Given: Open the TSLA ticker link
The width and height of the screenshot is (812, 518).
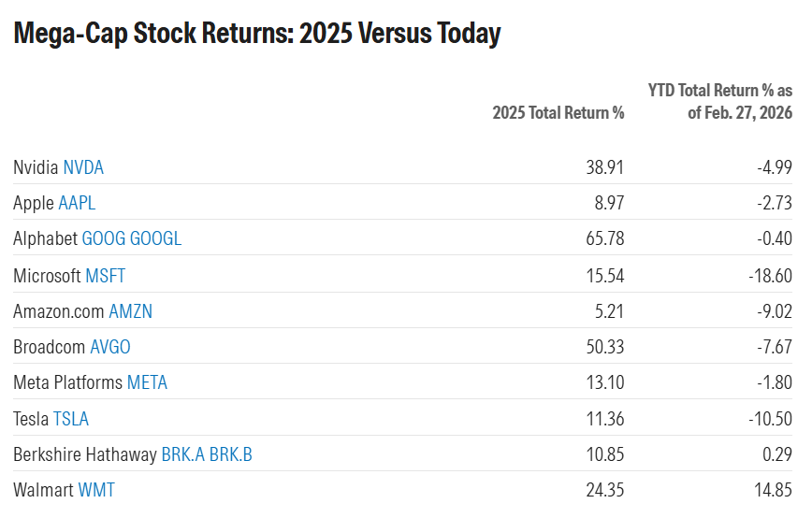Looking at the screenshot, I should pyautogui.click(x=71, y=419).
